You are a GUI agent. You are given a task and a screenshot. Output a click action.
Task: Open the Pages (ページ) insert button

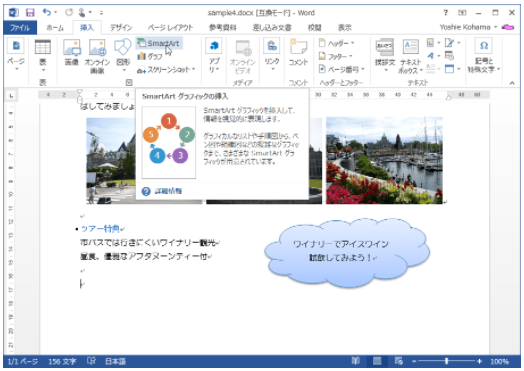pos(16,55)
